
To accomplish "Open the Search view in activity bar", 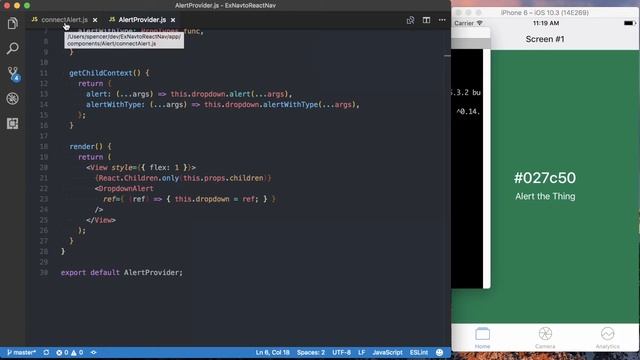I will click(x=13, y=49).
